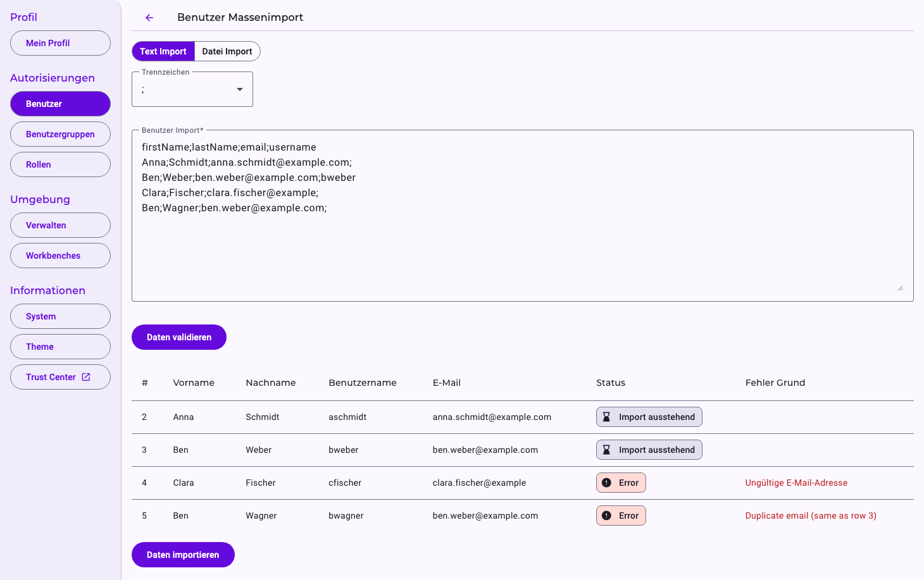The width and height of the screenshot is (924, 580).
Task: Click Daten validieren button
Action: tap(179, 337)
